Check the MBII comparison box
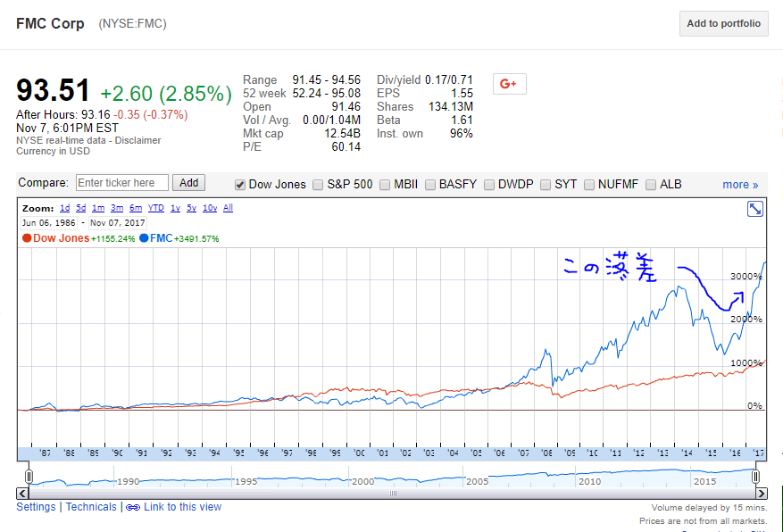The image size is (783, 532). click(385, 185)
